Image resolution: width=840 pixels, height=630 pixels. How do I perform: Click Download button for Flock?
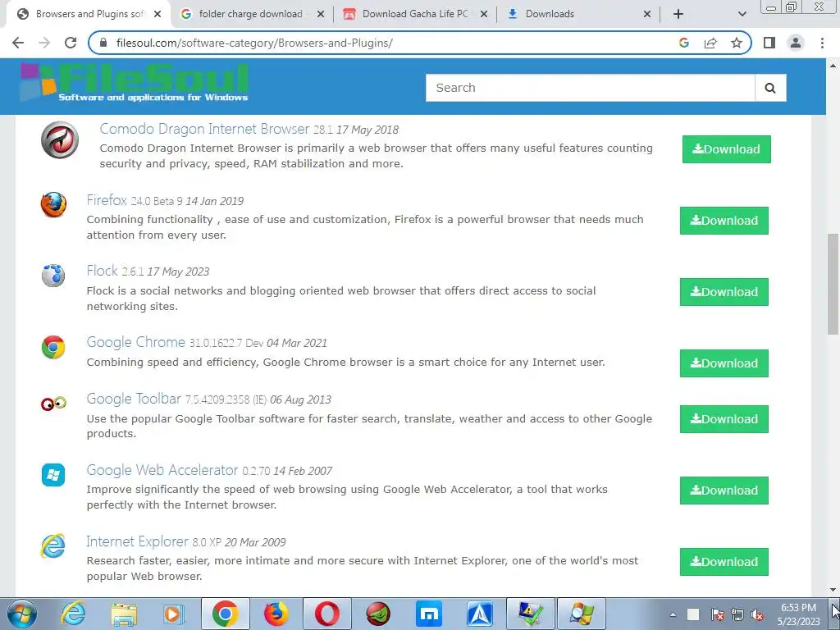point(724,291)
